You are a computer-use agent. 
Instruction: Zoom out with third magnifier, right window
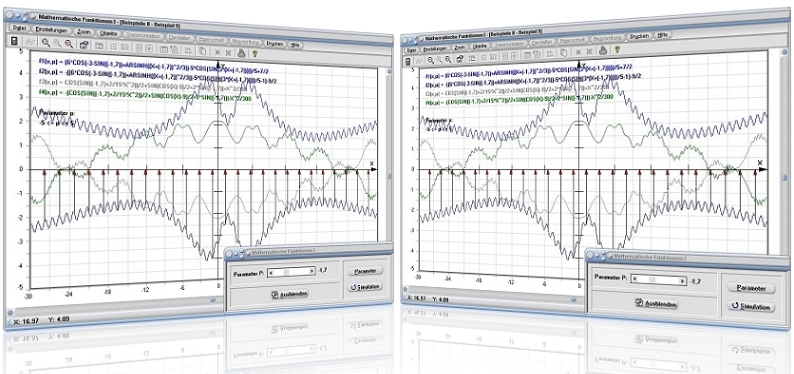coord(448,59)
